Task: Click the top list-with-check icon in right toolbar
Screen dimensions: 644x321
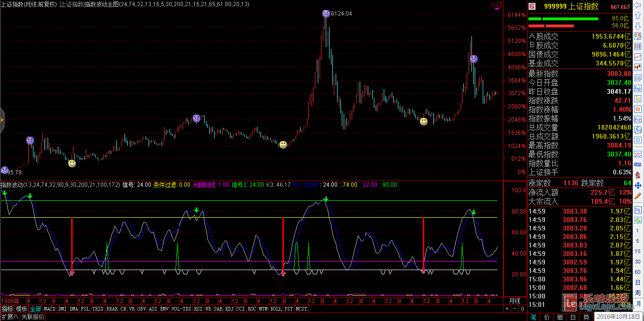Action: click(638, 36)
